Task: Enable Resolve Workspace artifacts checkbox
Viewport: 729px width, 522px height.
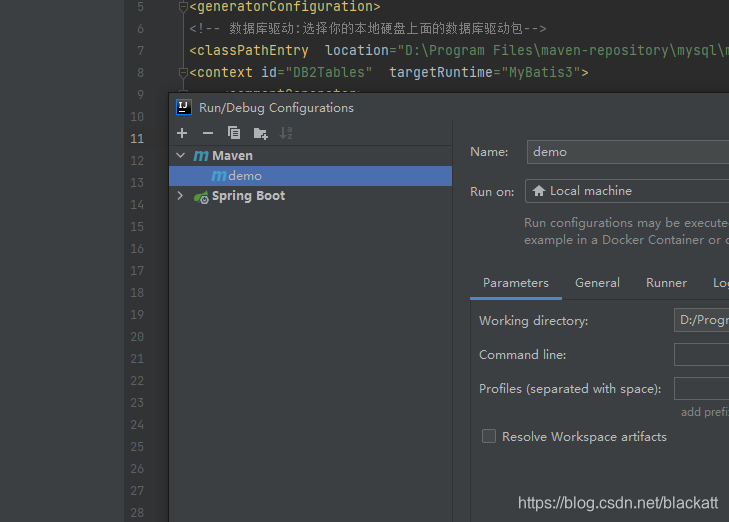Action: 489,436
